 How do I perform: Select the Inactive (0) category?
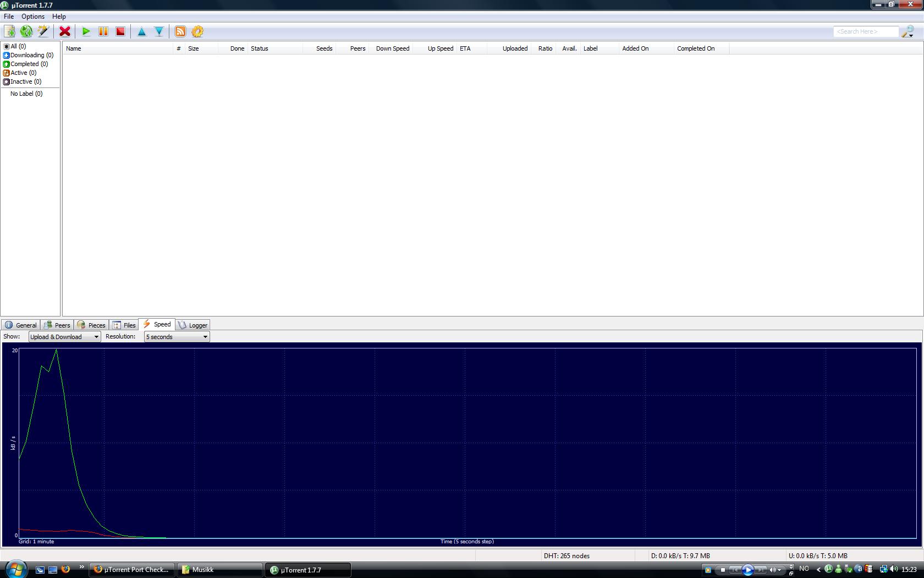click(x=23, y=81)
